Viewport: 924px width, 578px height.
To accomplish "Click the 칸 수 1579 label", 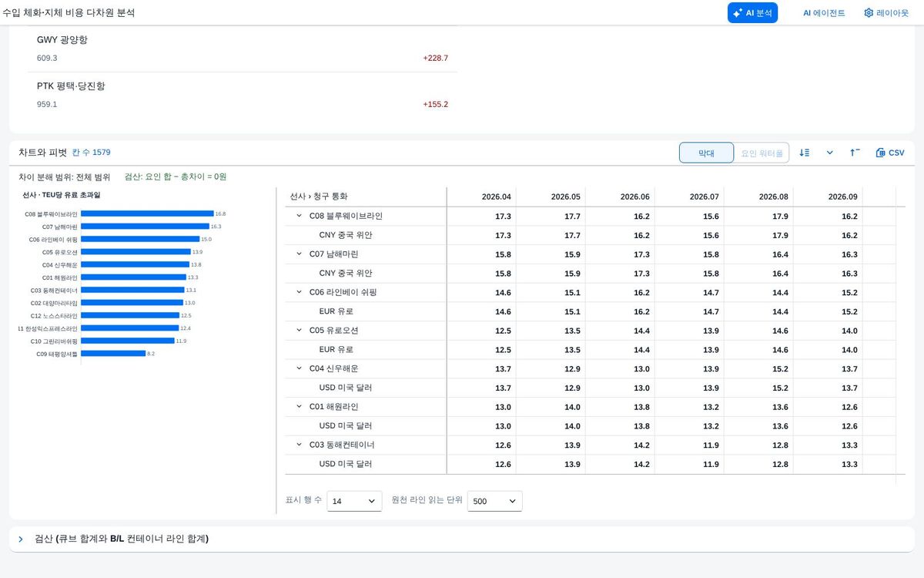I will (92, 153).
